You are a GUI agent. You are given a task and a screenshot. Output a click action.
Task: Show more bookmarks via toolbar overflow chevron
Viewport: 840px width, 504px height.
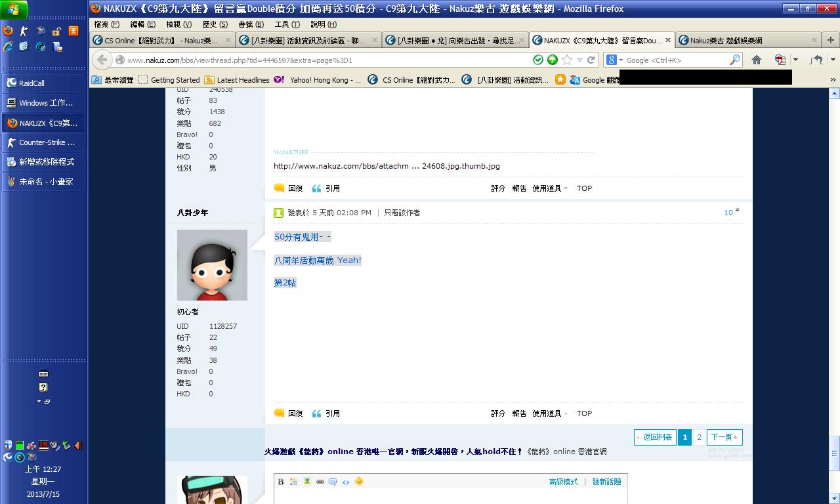833,79
